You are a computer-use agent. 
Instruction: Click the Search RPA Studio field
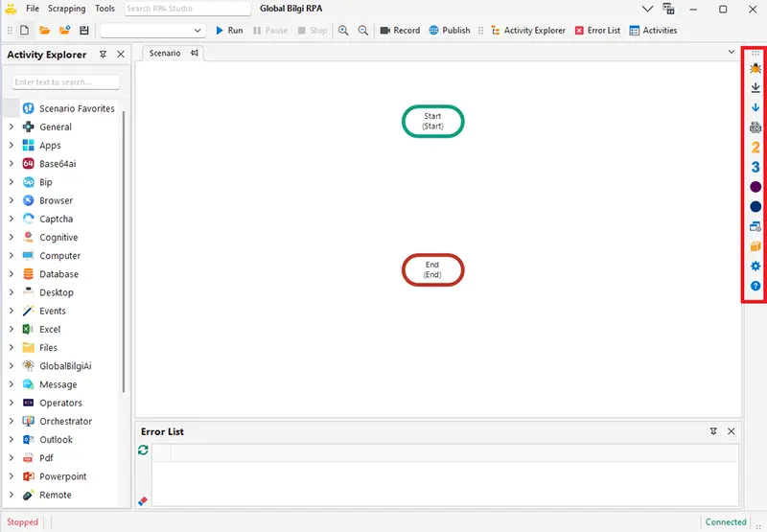click(x=187, y=9)
